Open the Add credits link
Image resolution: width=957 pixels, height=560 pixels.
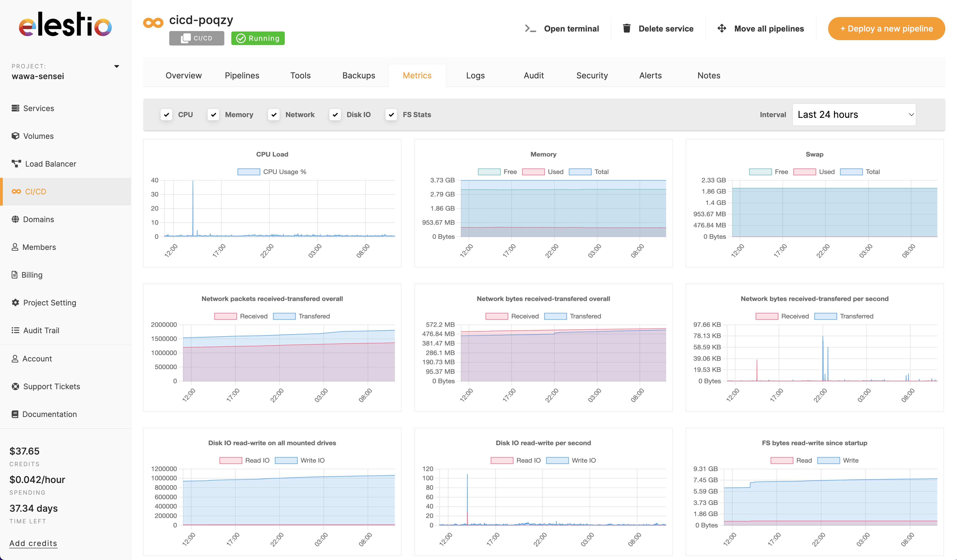click(33, 543)
